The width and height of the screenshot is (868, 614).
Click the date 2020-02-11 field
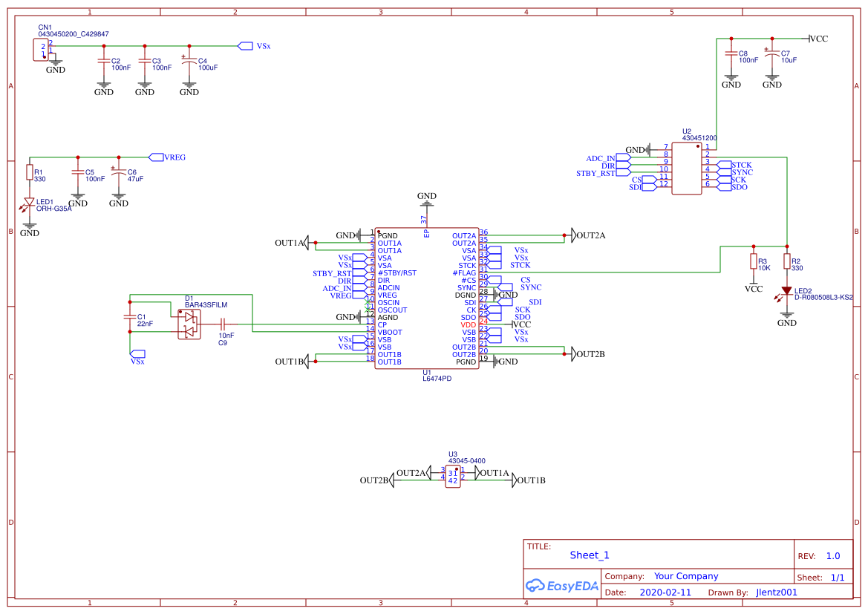pyautogui.click(x=665, y=592)
